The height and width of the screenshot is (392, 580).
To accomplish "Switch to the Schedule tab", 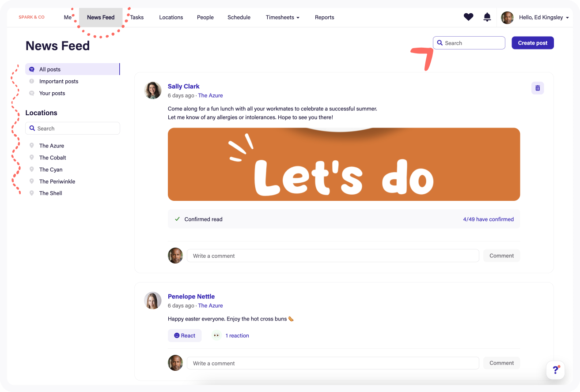I will [239, 17].
